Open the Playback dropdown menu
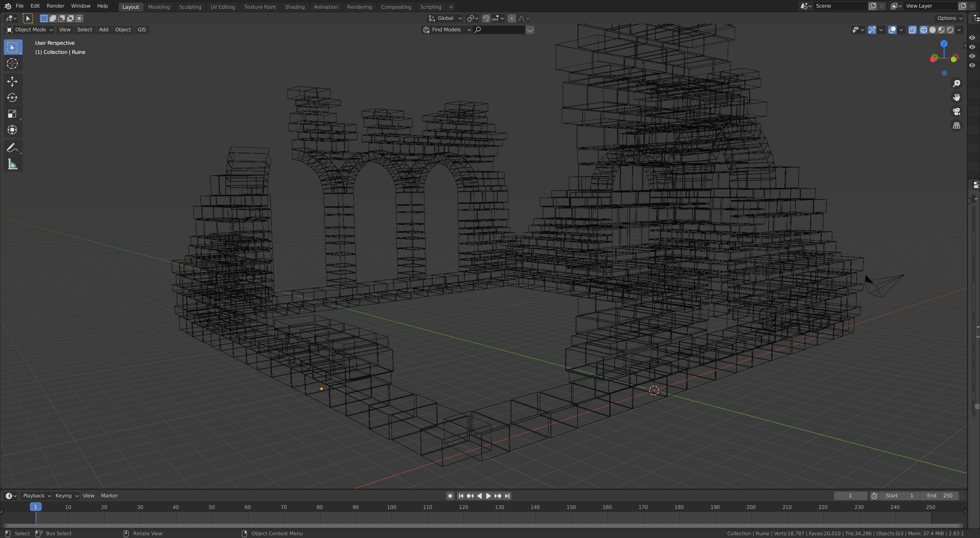 coord(36,496)
